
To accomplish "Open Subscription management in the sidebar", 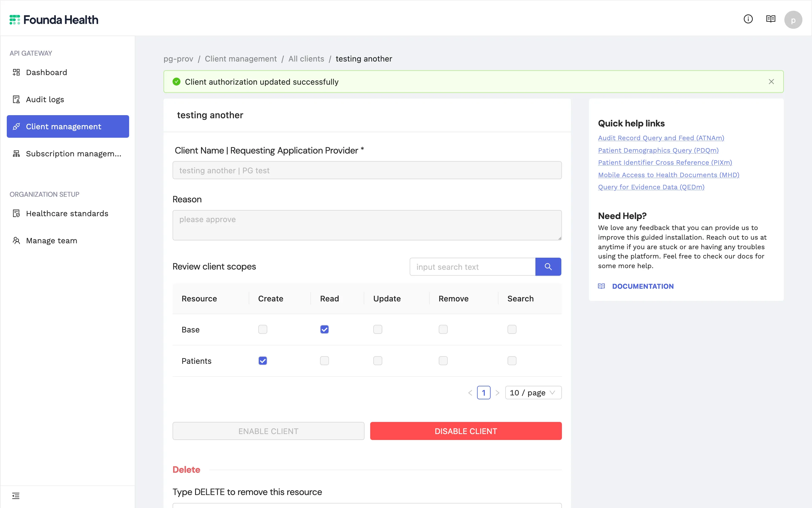I will point(68,154).
